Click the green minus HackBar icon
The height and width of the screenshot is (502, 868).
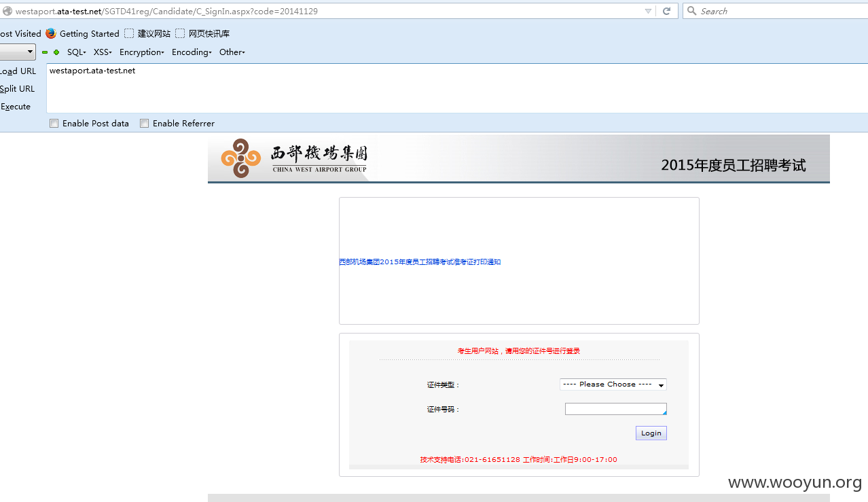pos(45,52)
